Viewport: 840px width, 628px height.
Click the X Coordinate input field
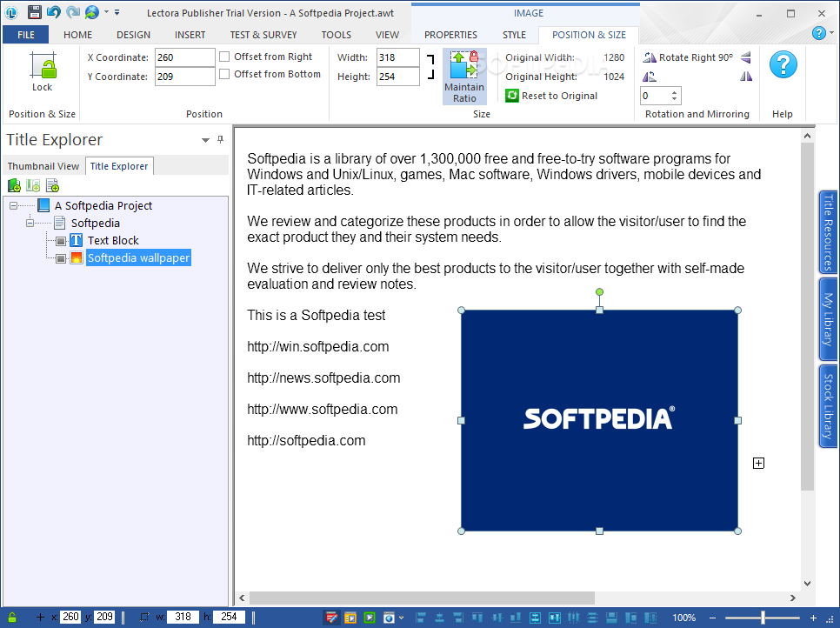point(185,57)
